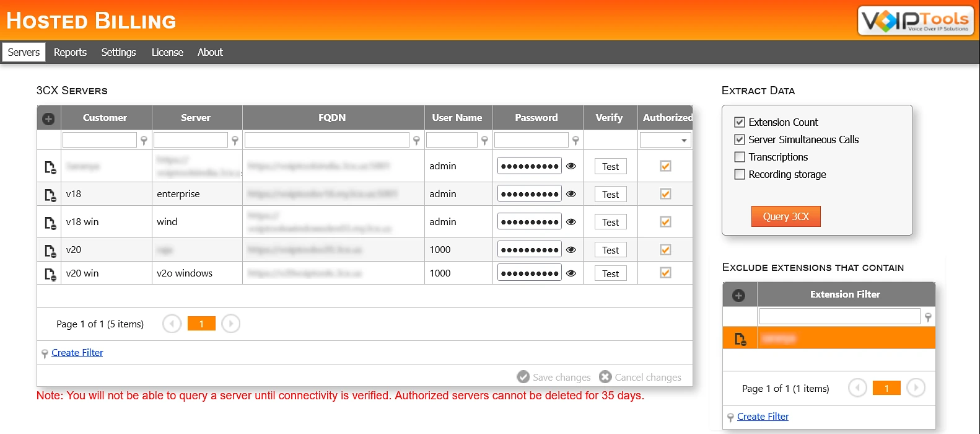
Task: Test connection for v18 enterprise server
Action: pos(610,195)
